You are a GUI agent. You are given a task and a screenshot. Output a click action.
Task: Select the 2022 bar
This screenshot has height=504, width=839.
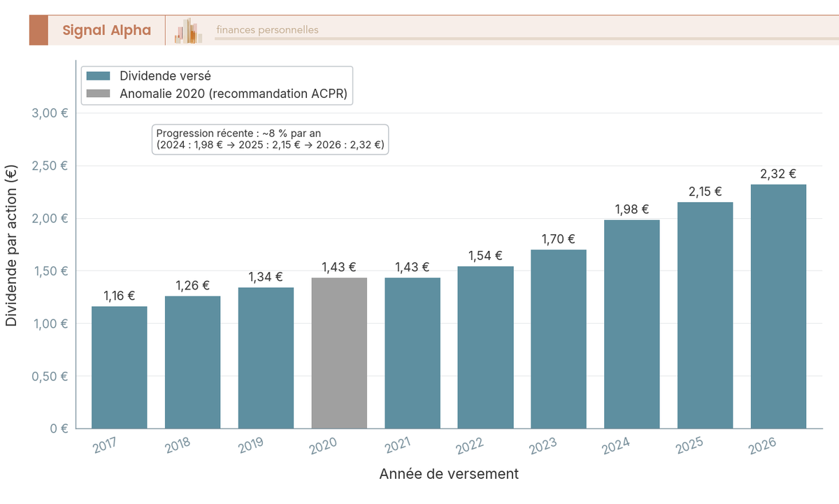point(486,347)
